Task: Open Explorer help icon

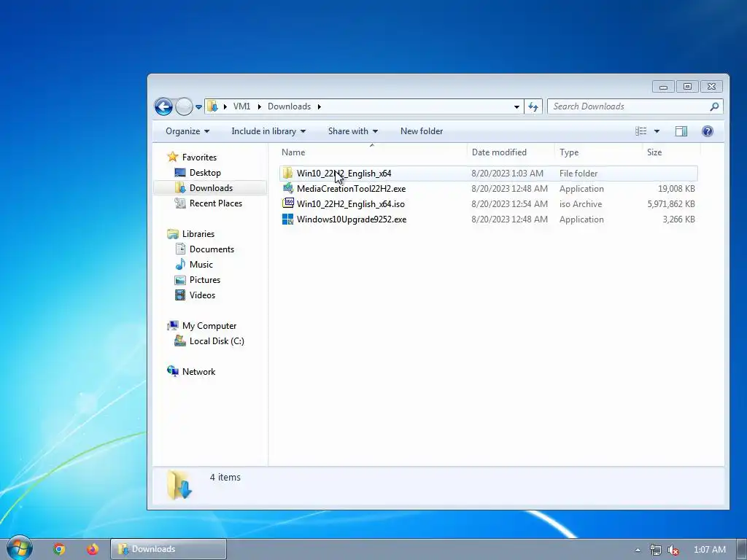Action: (708, 131)
